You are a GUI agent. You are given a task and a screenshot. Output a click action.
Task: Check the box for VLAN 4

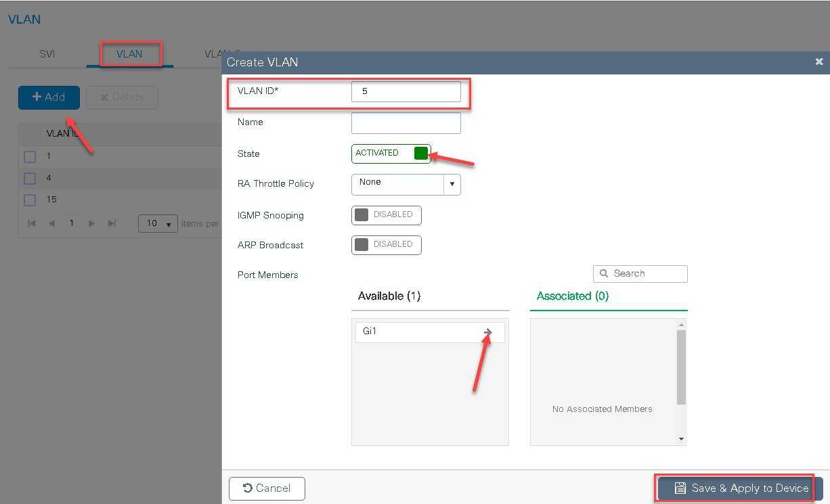(x=30, y=179)
